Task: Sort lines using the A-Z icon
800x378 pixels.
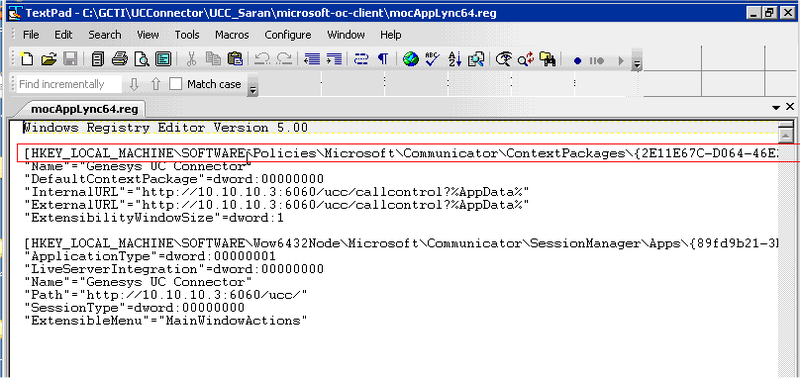Action: click(454, 60)
